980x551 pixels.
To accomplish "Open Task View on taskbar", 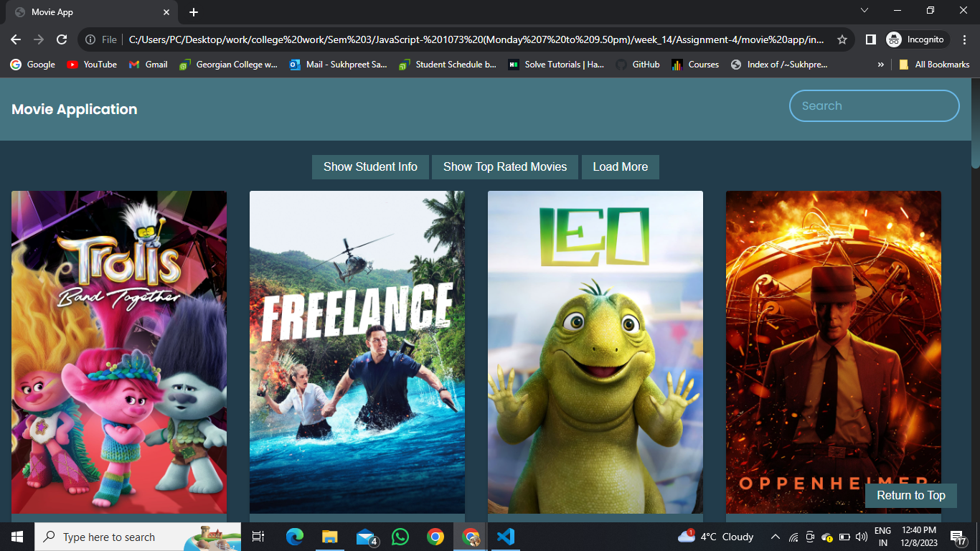I will pyautogui.click(x=258, y=537).
